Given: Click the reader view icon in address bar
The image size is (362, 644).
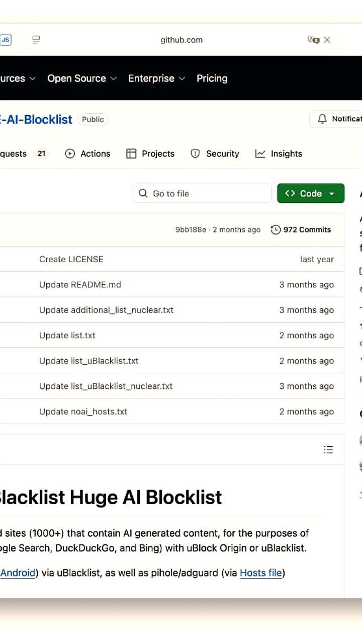Looking at the screenshot, I should coord(36,40).
